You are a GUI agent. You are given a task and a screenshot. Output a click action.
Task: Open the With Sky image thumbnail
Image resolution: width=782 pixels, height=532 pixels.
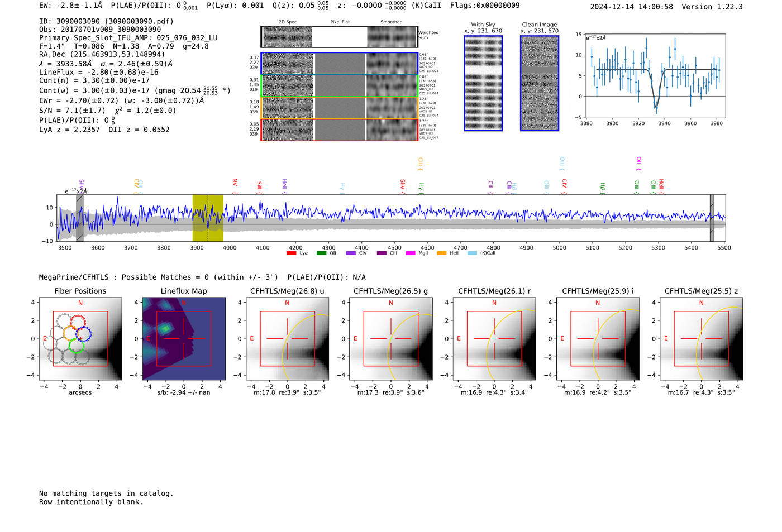(x=483, y=83)
